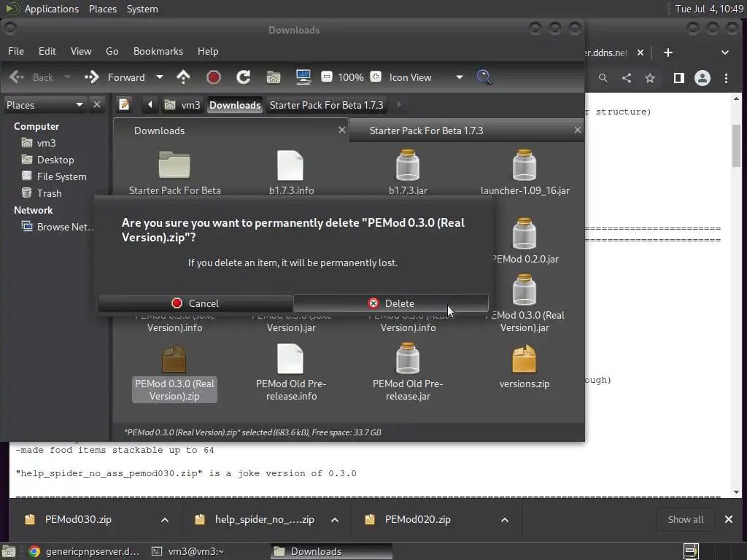Select the b1.7.3.info file
The width and height of the screenshot is (747, 560).
(x=291, y=173)
